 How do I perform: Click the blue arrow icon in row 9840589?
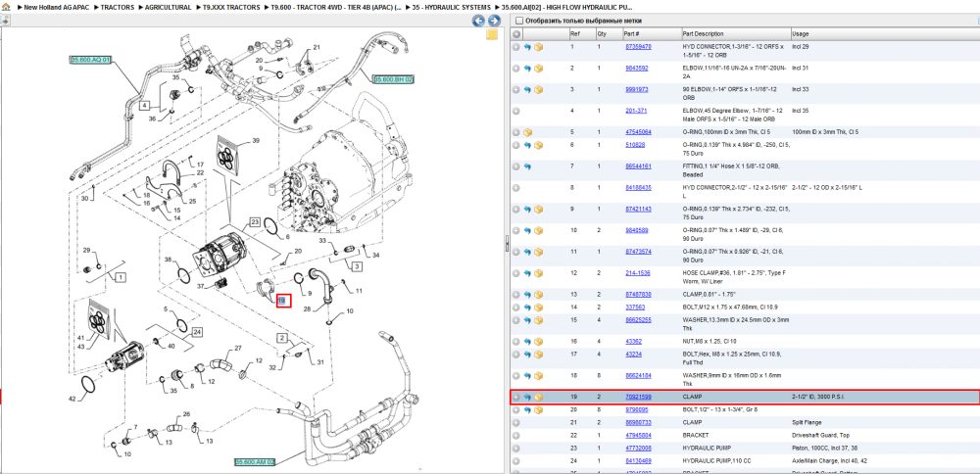(527, 230)
